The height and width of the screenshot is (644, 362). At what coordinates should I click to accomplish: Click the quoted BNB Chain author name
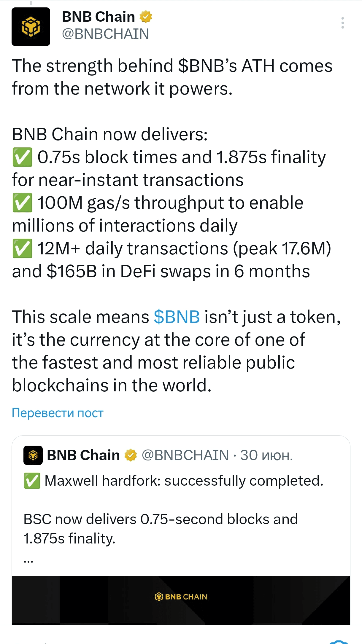[83, 455]
